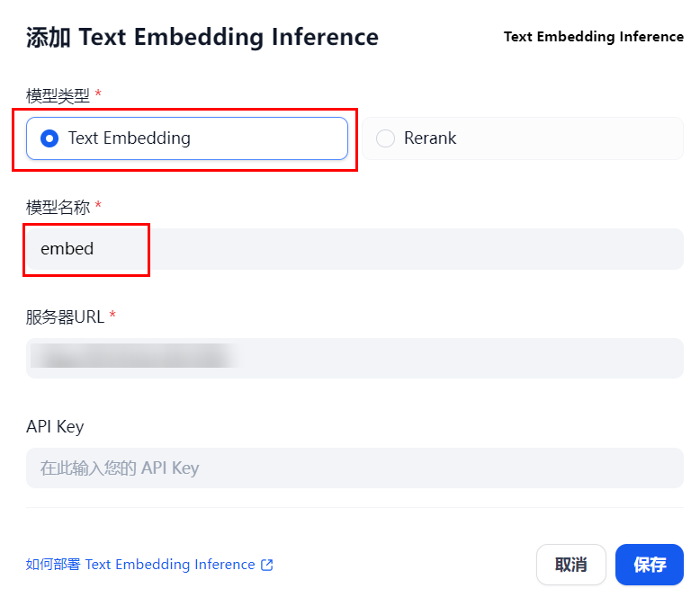
Task: Click empty right side of 模型名称 field
Action: coord(415,248)
